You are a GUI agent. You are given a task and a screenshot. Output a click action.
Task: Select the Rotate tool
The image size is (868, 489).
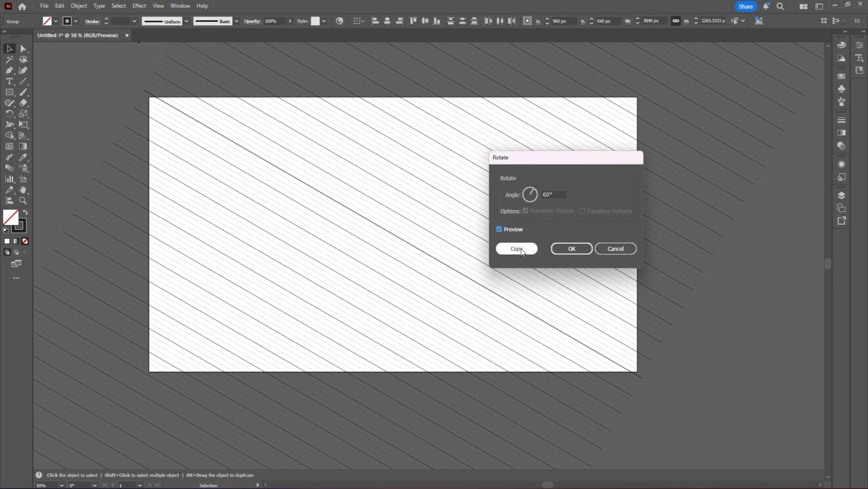tap(9, 113)
